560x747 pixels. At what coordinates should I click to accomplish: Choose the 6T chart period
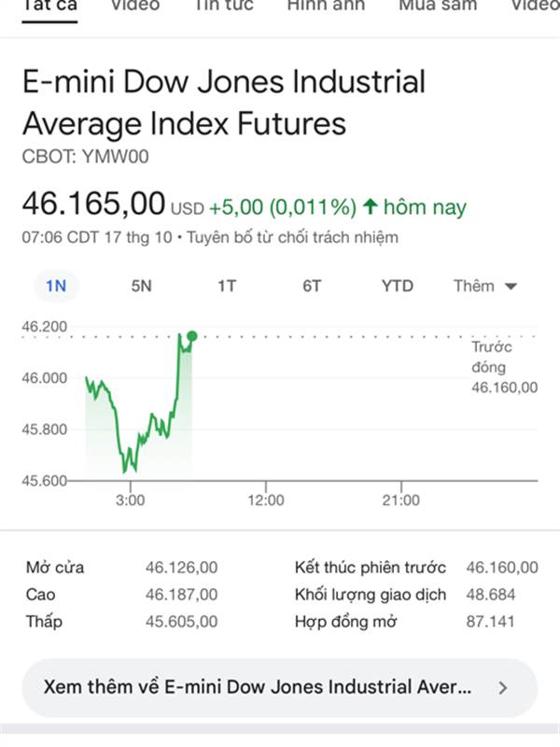pyautogui.click(x=312, y=286)
